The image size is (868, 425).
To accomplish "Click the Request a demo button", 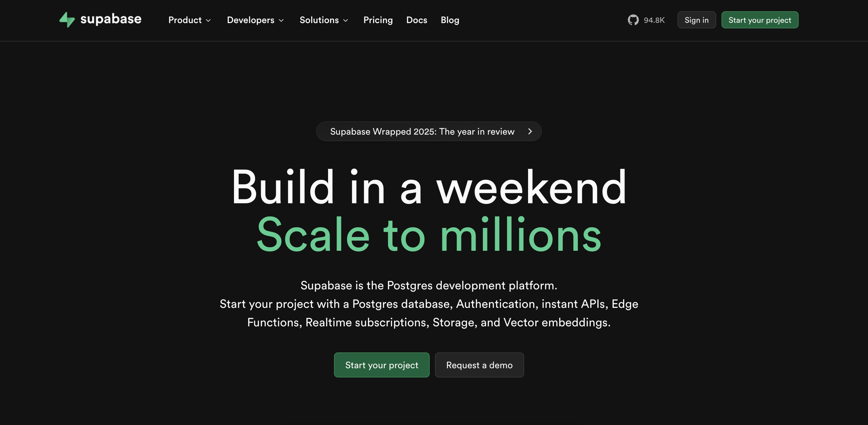I will point(479,365).
